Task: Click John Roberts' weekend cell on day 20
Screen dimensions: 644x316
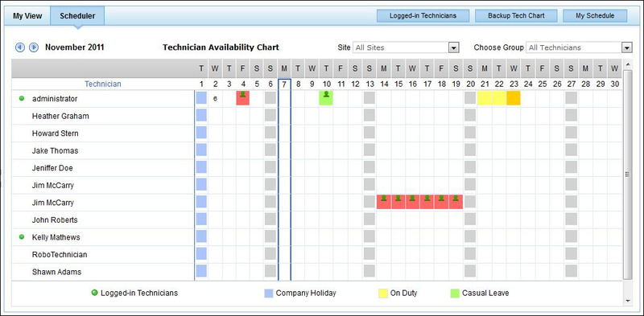Action: coord(470,220)
